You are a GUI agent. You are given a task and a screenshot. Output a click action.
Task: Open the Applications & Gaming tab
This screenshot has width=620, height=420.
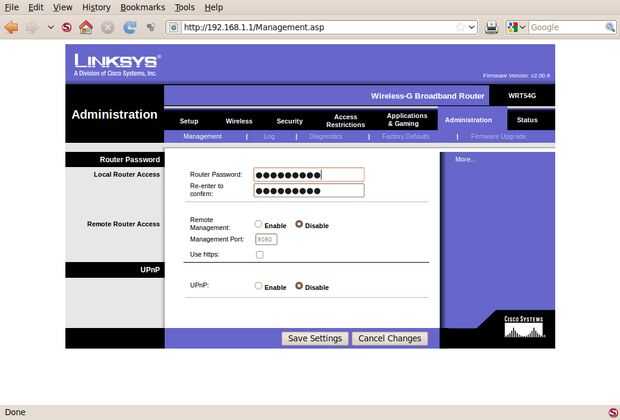[407, 119]
